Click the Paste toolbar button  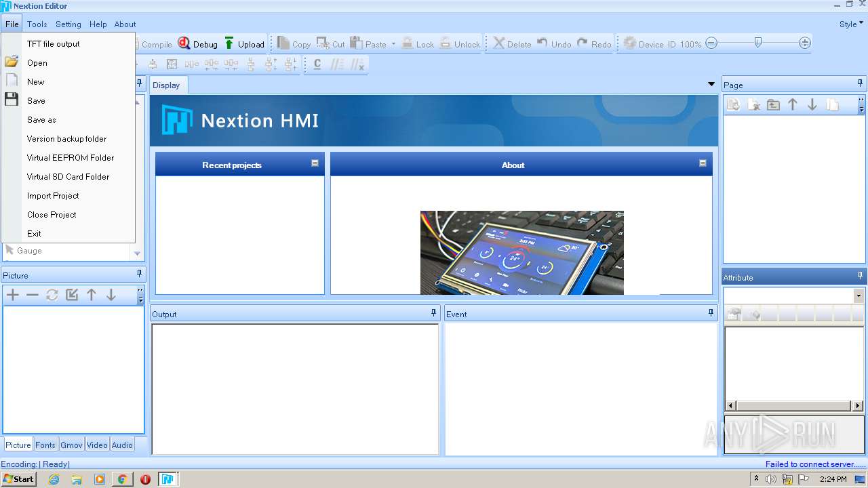click(368, 44)
